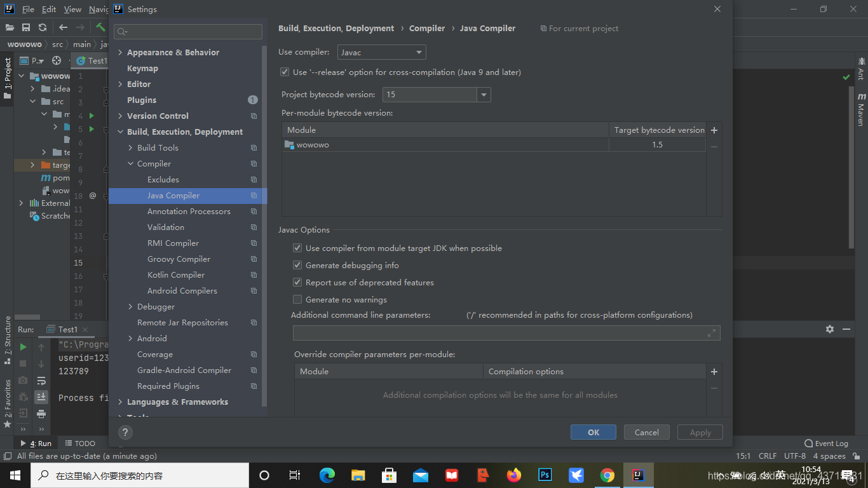This screenshot has width=868, height=488.
Task: Enable Generate no warnings checkbox
Action: point(297,300)
